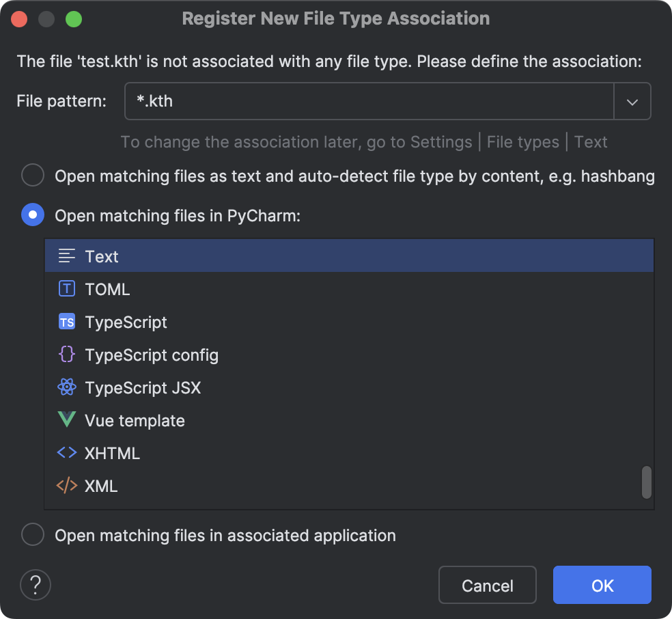Confirm the association with OK
This screenshot has height=619, width=672.
click(602, 585)
